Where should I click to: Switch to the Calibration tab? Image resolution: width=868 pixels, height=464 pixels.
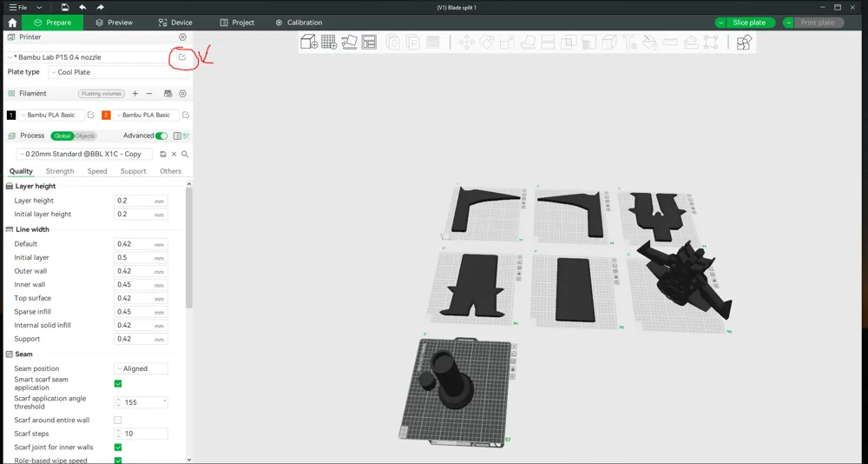pyautogui.click(x=299, y=23)
